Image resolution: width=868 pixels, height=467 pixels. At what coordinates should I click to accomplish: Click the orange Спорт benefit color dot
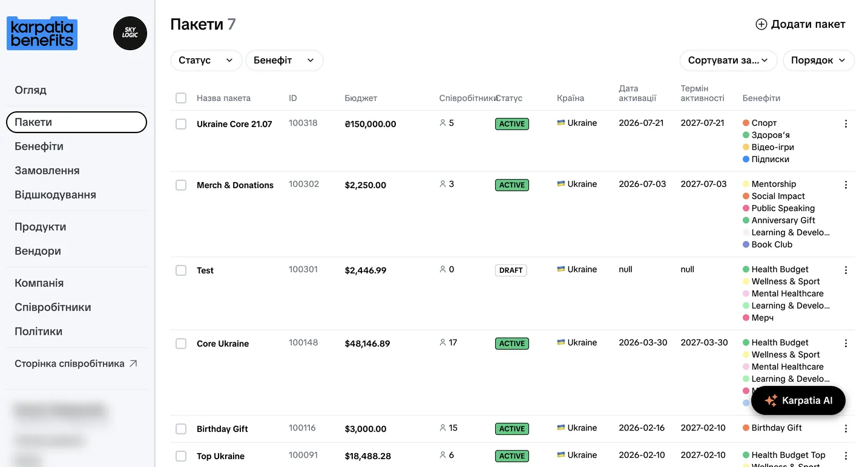tap(746, 123)
